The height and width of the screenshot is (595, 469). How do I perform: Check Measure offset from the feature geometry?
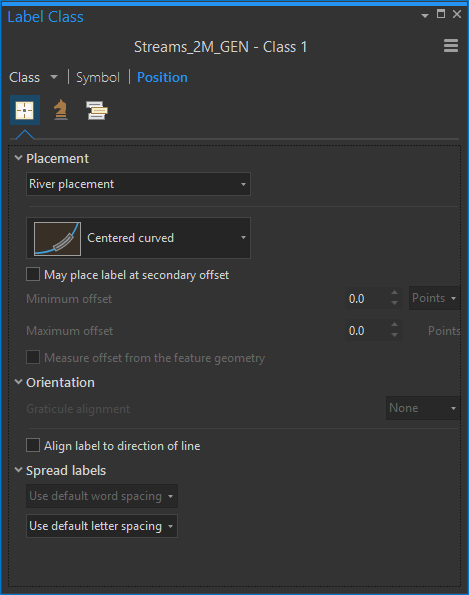point(33,357)
